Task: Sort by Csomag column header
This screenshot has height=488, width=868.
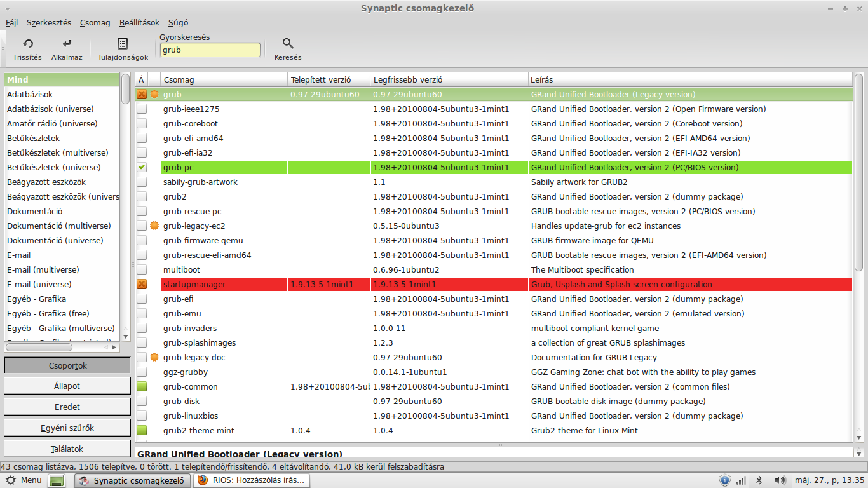Action: 224,79
